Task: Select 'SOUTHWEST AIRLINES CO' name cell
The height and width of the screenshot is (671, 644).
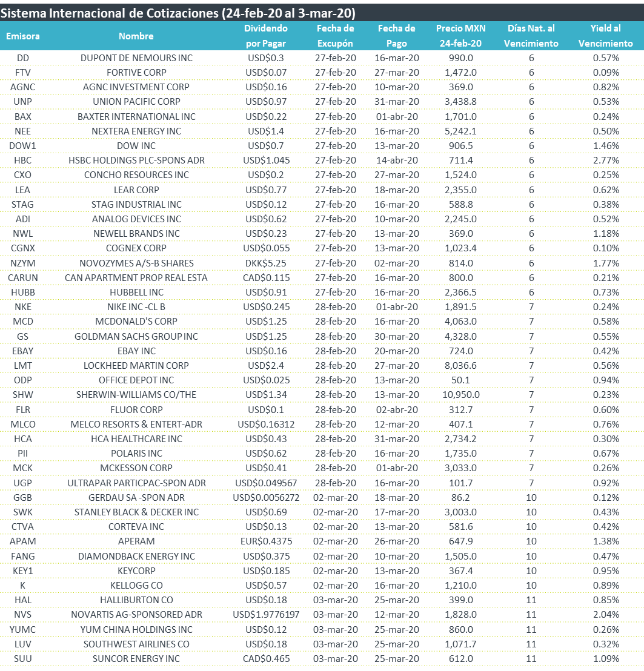Action: pos(136,644)
